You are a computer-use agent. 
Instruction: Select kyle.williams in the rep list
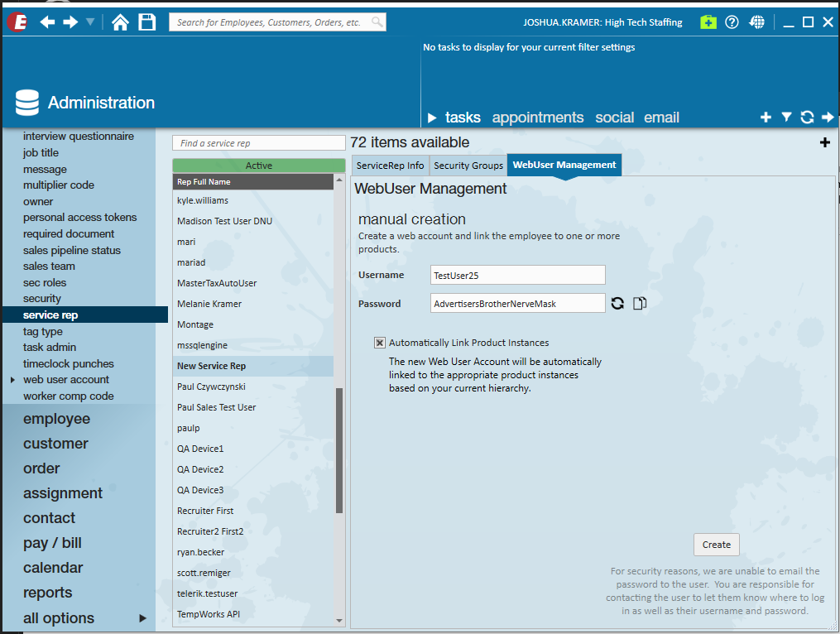tap(253, 200)
